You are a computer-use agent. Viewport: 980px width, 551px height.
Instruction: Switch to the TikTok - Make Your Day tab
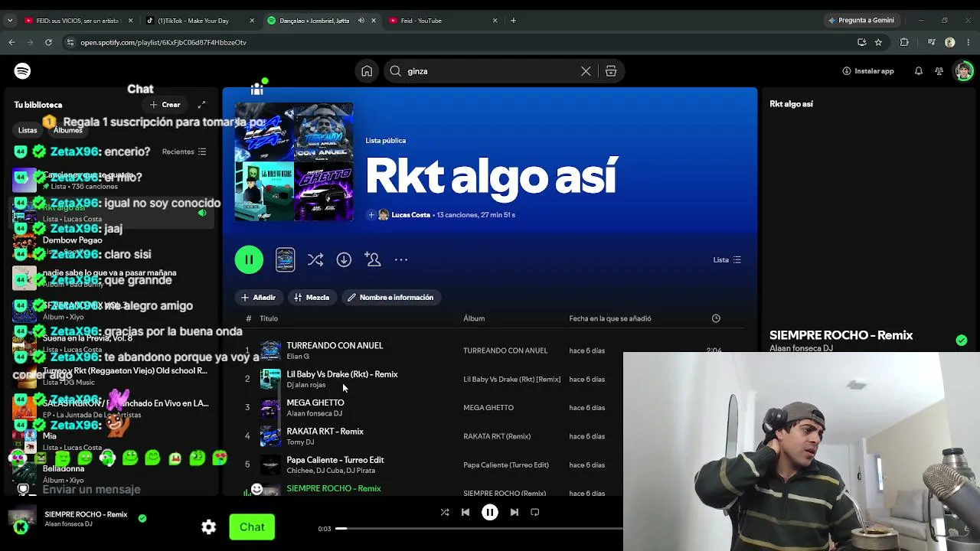[x=201, y=21]
